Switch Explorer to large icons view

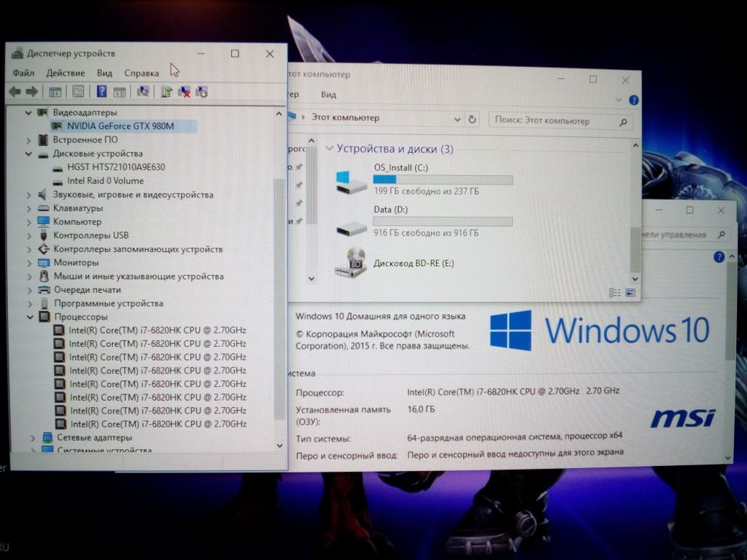click(x=630, y=292)
